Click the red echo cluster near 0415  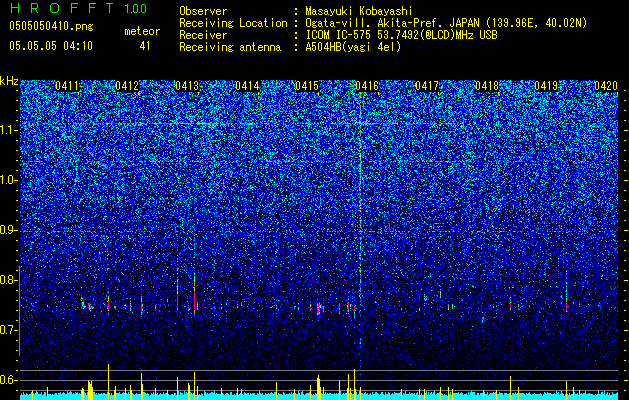[x=319, y=309]
